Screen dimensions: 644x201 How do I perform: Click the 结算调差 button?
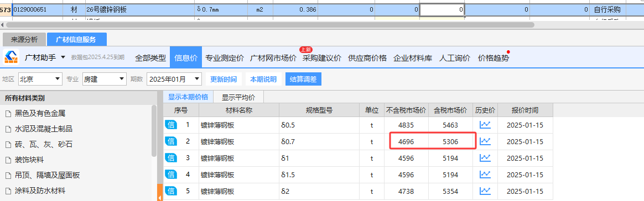[x=303, y=79]
